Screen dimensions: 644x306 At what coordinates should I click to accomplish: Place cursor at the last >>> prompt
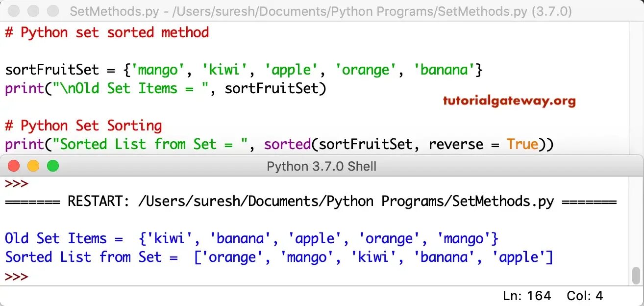(x=17, y=276)
